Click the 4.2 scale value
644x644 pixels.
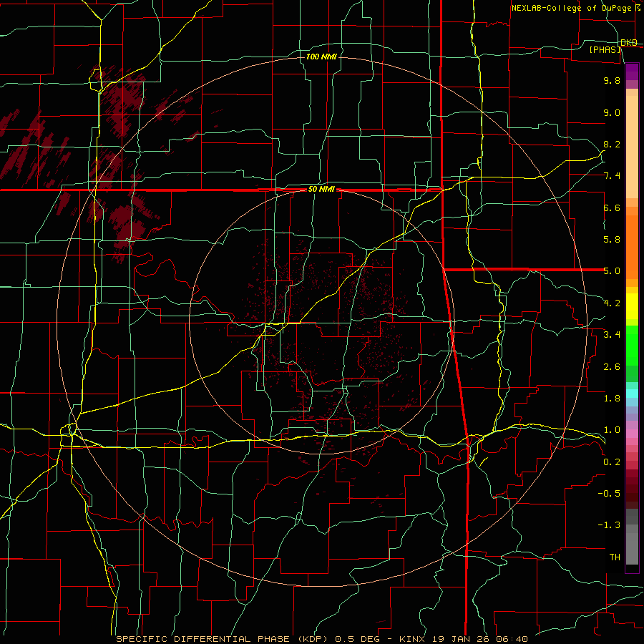[612, 303]
